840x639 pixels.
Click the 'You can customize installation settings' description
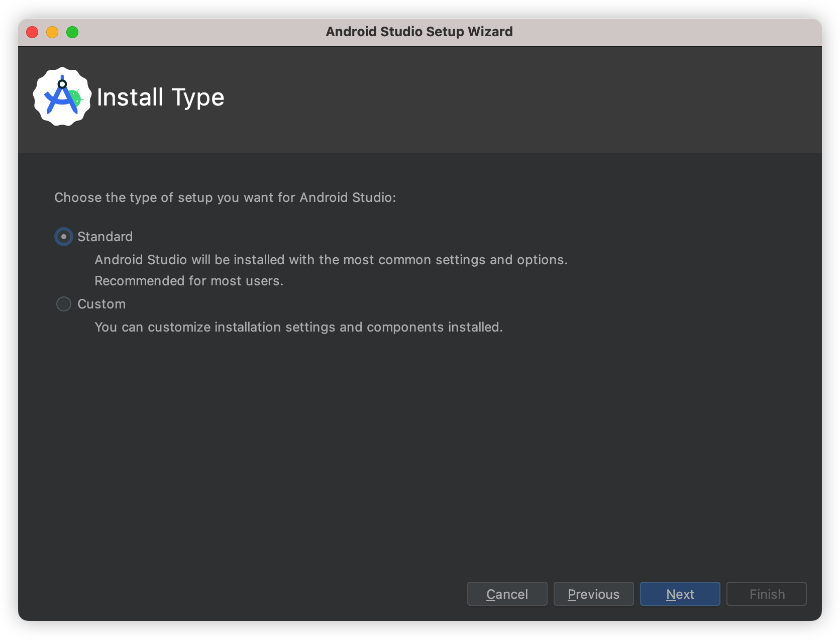298,327
